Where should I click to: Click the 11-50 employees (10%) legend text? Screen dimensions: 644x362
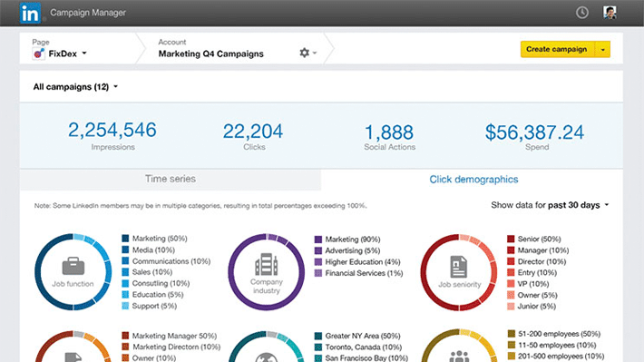pyautogui.click(x=557, y=345)
